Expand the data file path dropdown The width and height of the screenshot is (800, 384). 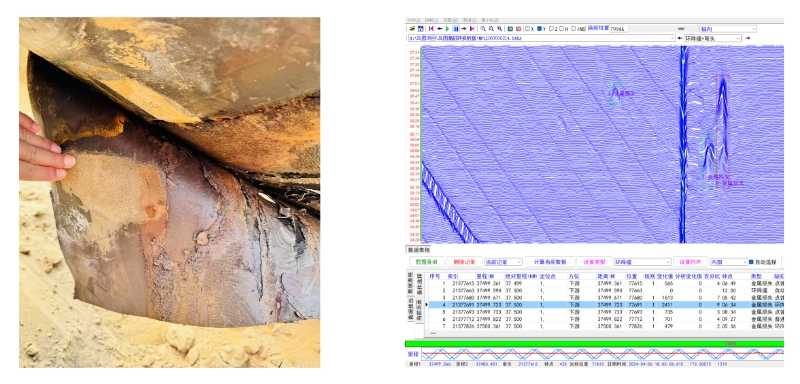[673, 38]
